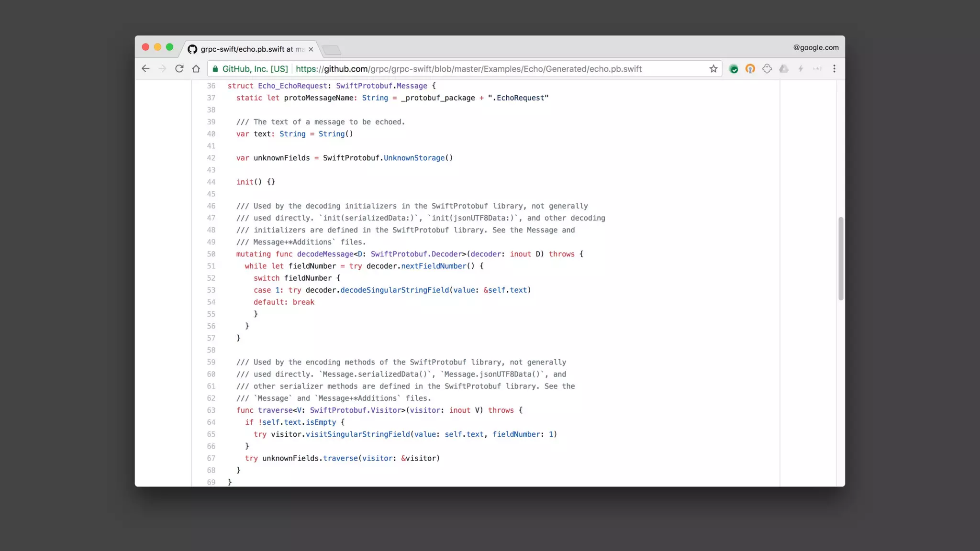Click the Forward navigation arrow

coord(162,69)
